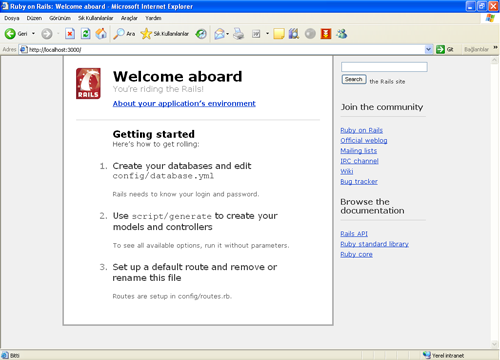The height and width of the screenshot is (360, 500).
Task: Print the page with printer icon
Action: [x=238, y=34]
